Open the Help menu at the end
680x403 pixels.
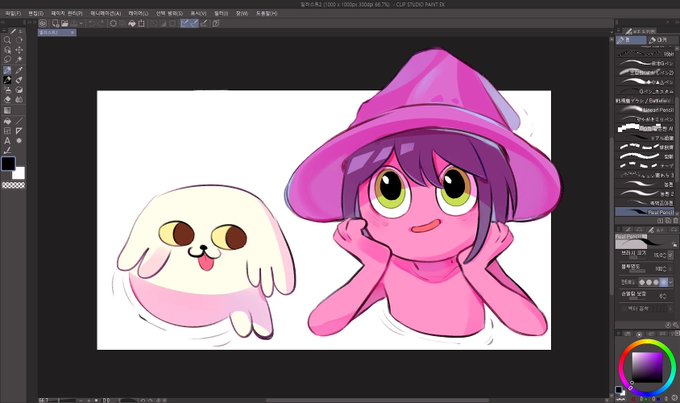266,13
